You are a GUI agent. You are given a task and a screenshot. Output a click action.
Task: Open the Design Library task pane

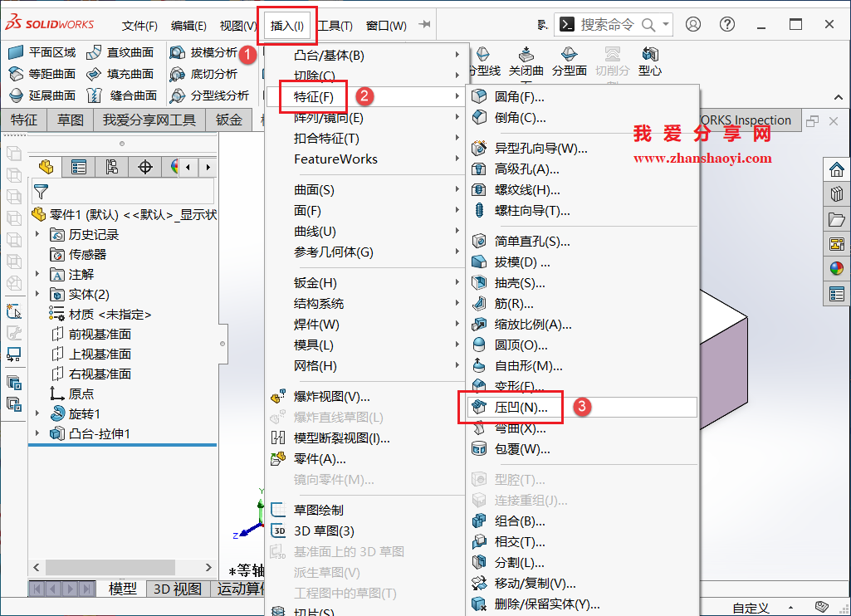click(x=838, y=193)
